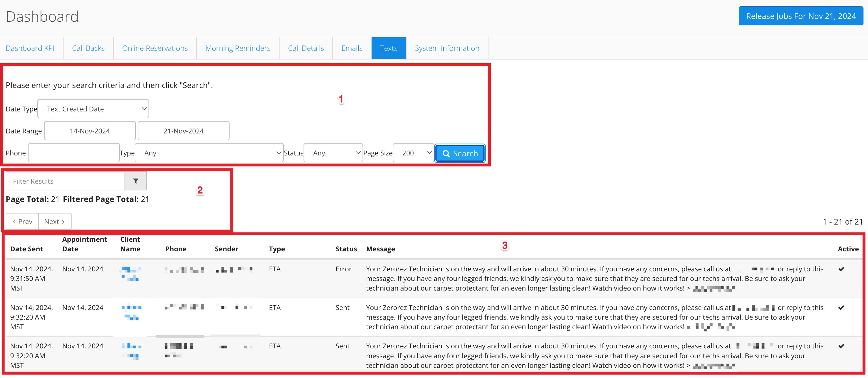Go to the Prev page
The image size is (868, 378).
tap(22, 221)
